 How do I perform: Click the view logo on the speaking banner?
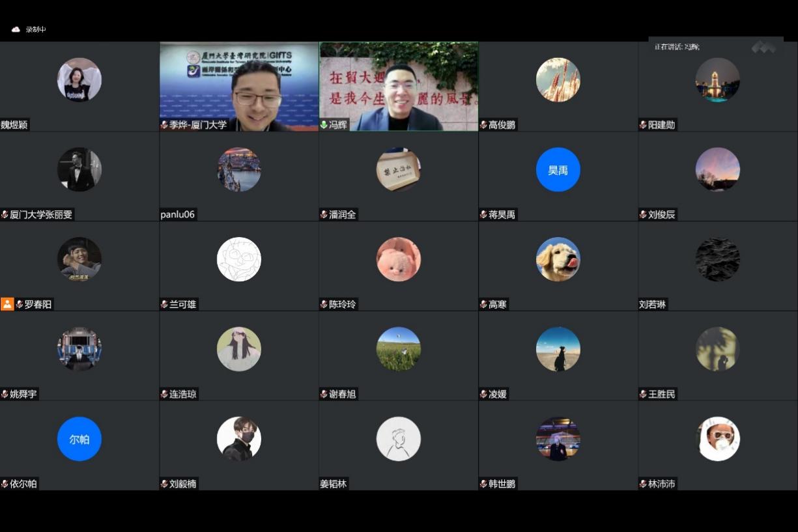(763, 48)
